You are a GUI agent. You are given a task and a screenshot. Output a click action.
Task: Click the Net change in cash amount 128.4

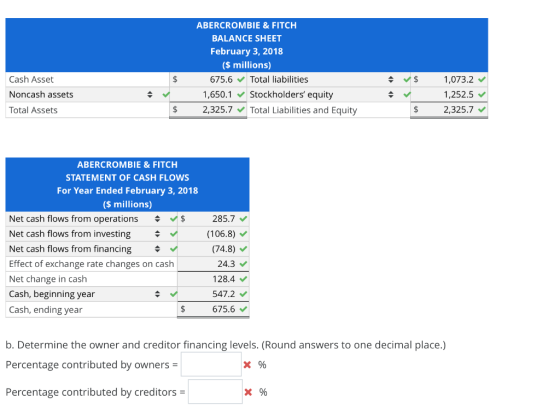[213, 279]
